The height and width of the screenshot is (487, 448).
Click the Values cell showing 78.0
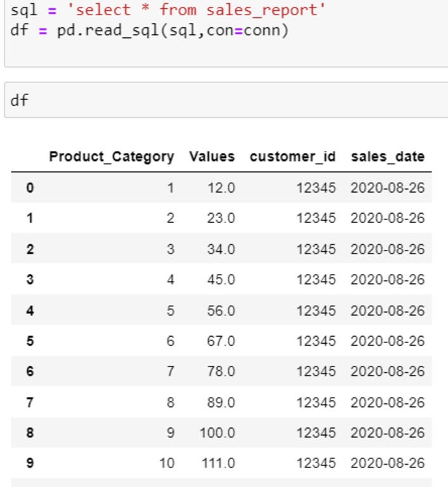(x=221, y=372)
